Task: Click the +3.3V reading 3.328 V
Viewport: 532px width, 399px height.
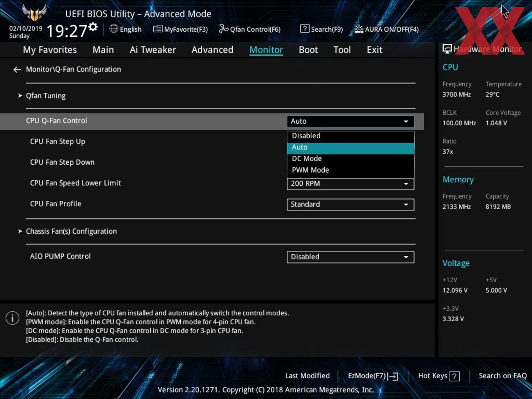Action: pos(453,319)
